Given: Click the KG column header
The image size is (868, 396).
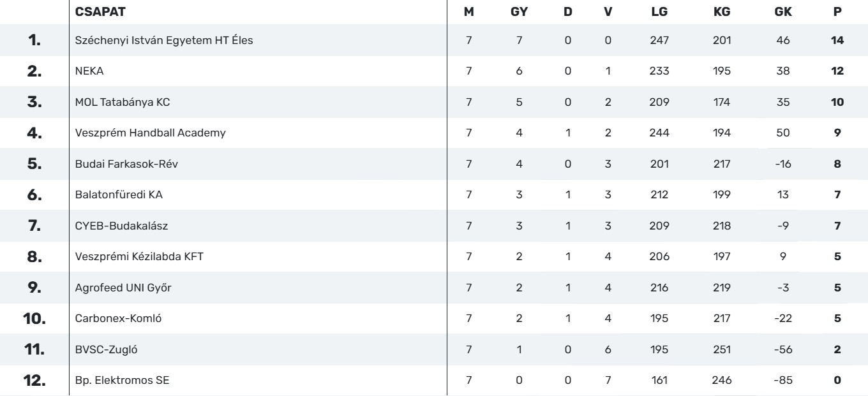Looking at the screenshot, I should coord(722,11).
